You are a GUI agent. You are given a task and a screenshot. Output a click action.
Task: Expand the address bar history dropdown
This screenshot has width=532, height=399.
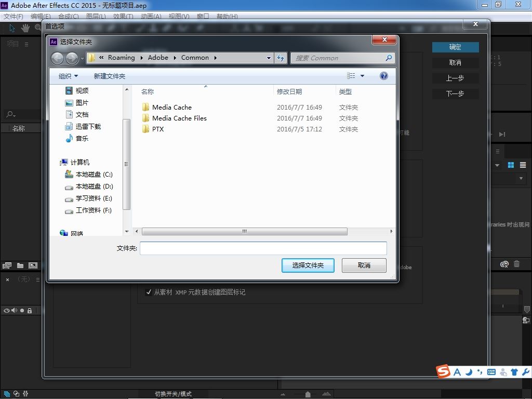(269, 58)
